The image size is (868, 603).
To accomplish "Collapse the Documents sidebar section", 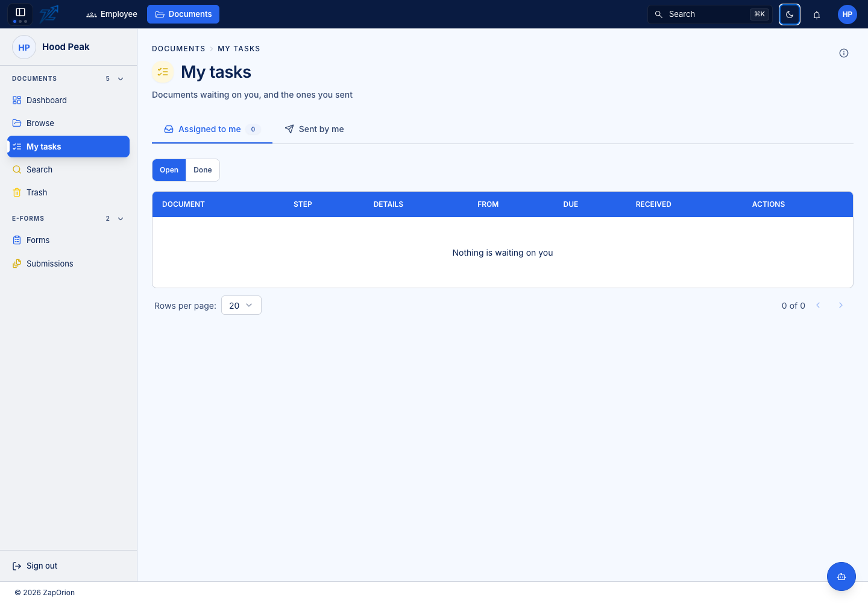I will coord(121,79).
